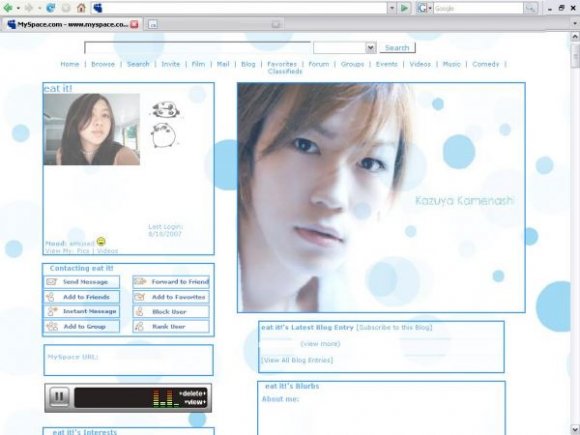Image resolution: width=580 pixels, height=435 pixels.
Task: Click into the Google search field
Action: [x=478, y=8]
